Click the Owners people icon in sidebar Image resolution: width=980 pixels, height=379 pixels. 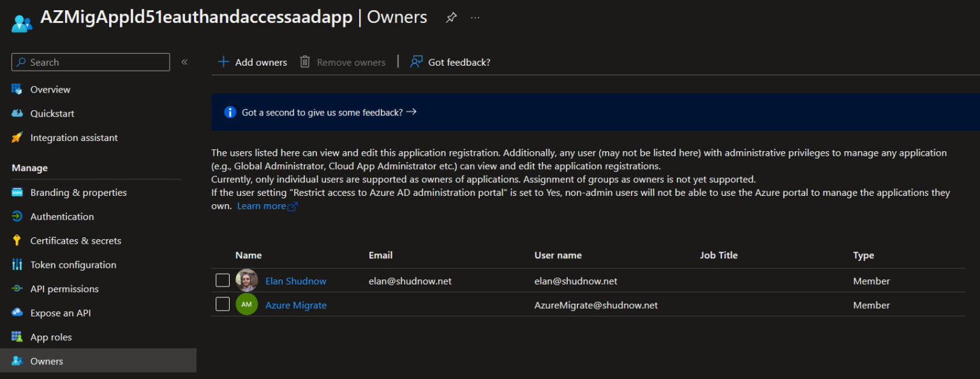[x=17, y=361]
